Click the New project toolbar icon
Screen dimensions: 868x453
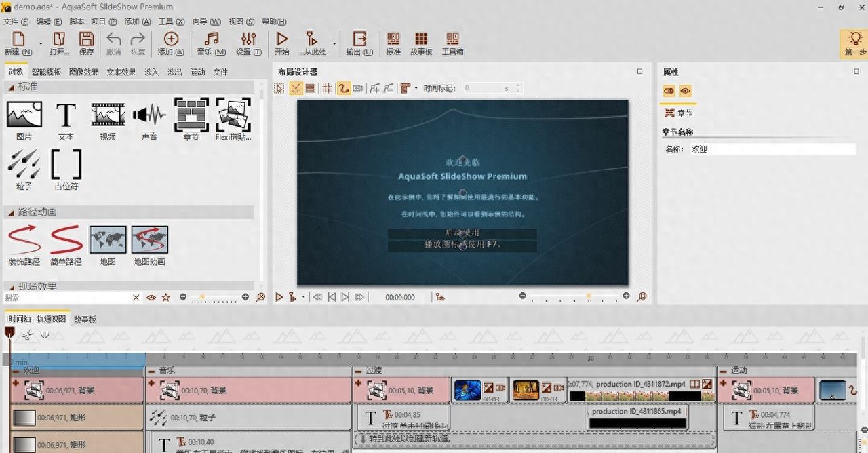pyautogui.click(x=18, y=39)
